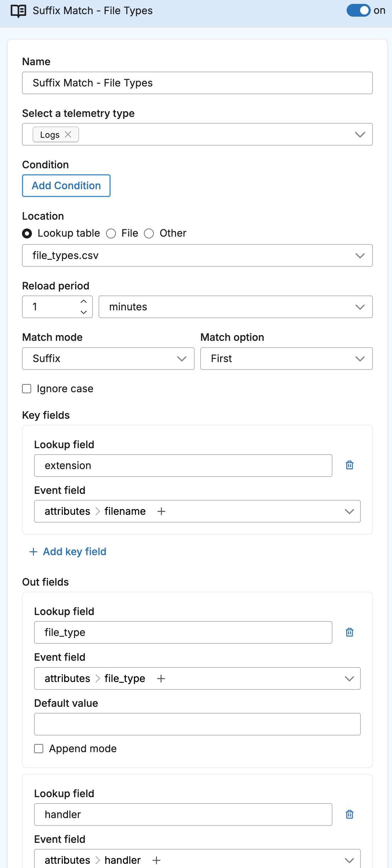Image resolution: width=392 pixels, height=868 pixels.
Task: Remove the Logs telemetry tag
Action: point(68,135)
